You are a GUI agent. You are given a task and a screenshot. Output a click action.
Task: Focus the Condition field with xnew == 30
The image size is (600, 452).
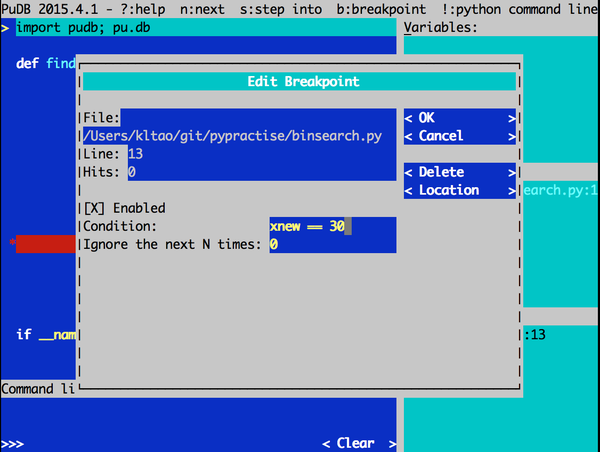331,227
